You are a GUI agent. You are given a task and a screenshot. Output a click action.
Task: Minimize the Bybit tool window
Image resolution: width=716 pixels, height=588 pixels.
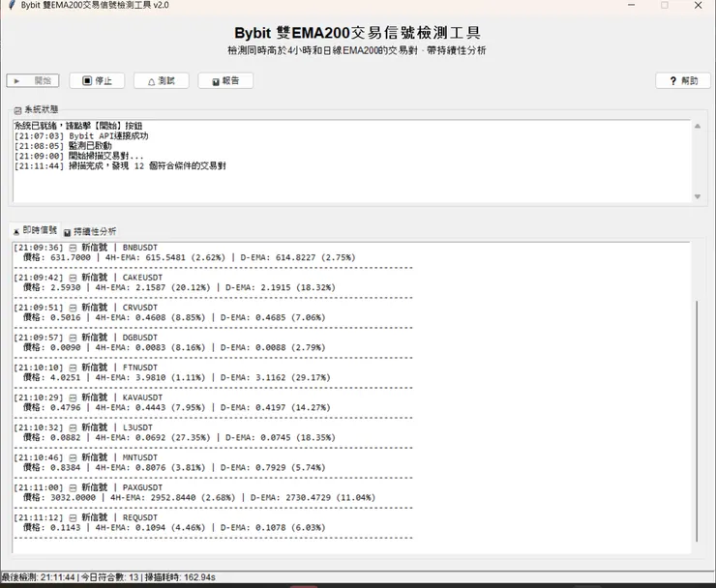(632, 5)
